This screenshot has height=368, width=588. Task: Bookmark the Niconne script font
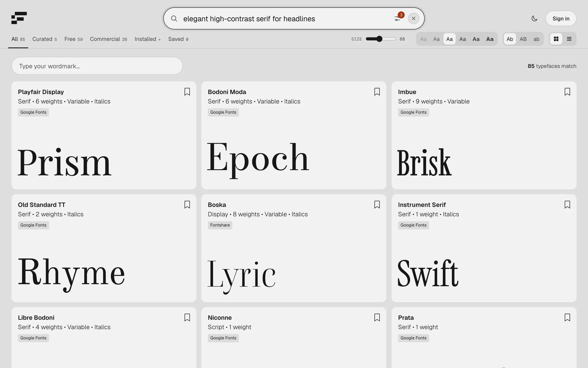pos(377,317)
